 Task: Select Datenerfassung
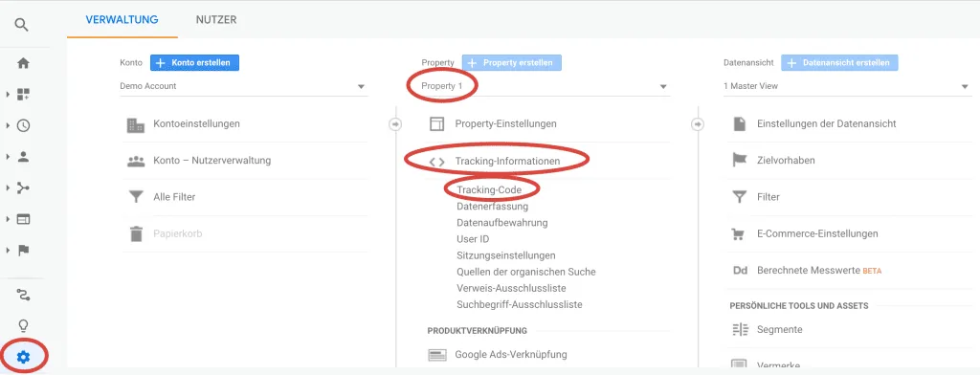[x=493, y=206]
